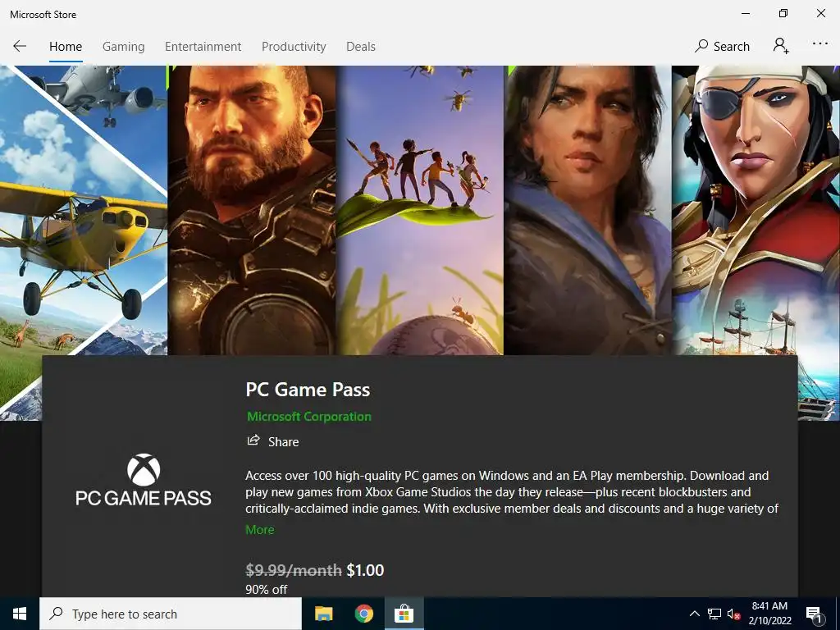Show hidden system tray icons
This screenshot has height=630, width=840.
coord(694,614)
